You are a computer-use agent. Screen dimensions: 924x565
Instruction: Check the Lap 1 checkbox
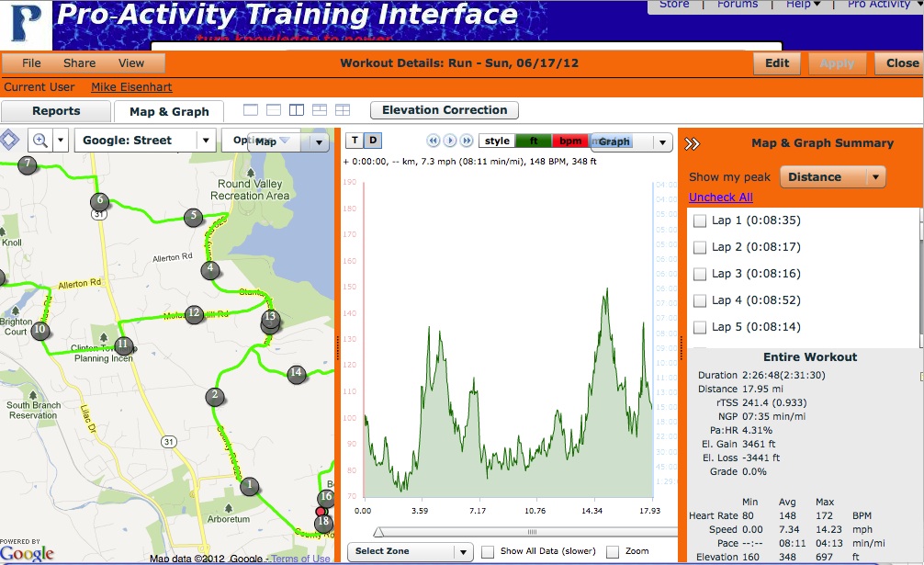pyautogui.click(x=700, y=220)
